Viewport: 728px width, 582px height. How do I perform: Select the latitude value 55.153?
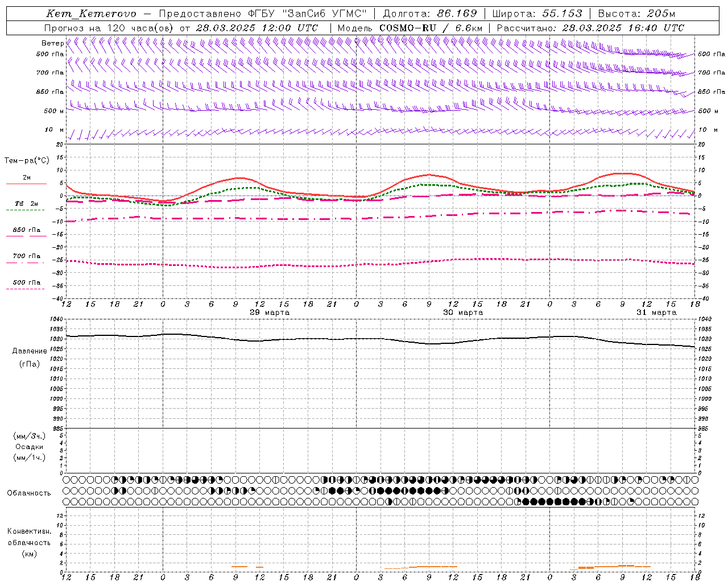562,14
